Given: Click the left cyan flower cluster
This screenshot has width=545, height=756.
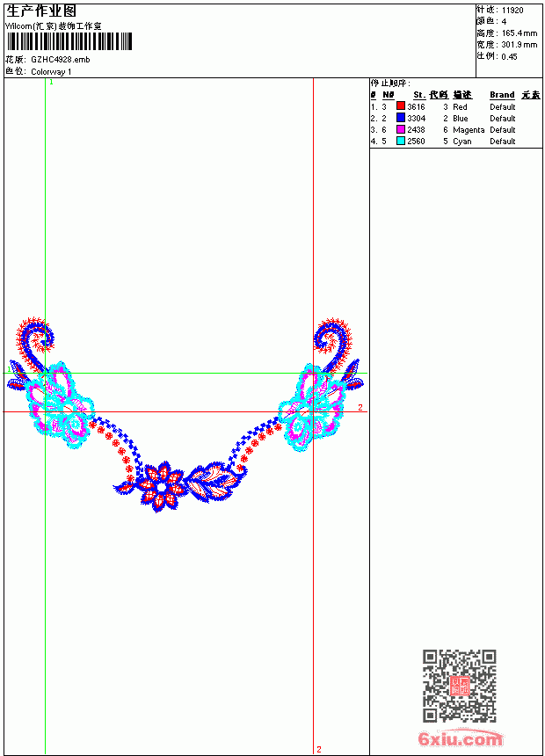Looking at the screenshot, I should 61,405.
